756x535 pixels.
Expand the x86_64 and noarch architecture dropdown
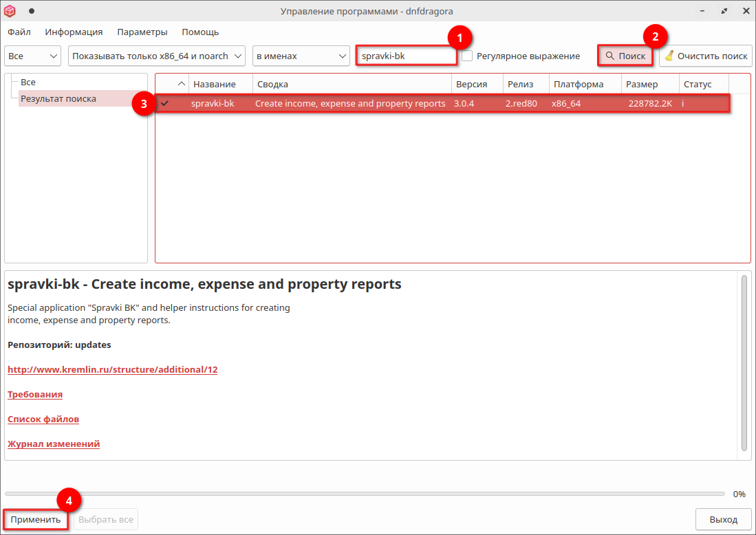[157, 56]
